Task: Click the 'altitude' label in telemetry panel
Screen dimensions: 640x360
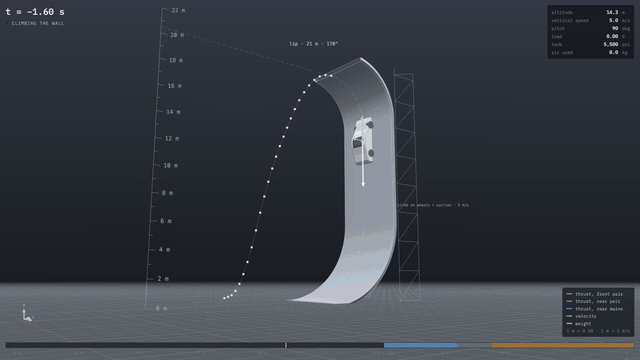Action: pyautogui.click(x=562, y=13)
